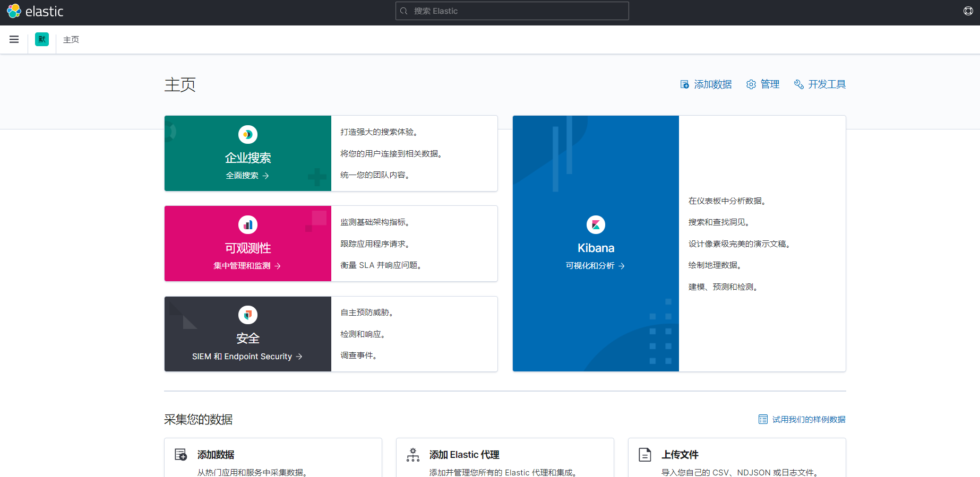Click 全面搜索 arrow link
The height and width of the screenshot is (477, 980).
(247, 176)
